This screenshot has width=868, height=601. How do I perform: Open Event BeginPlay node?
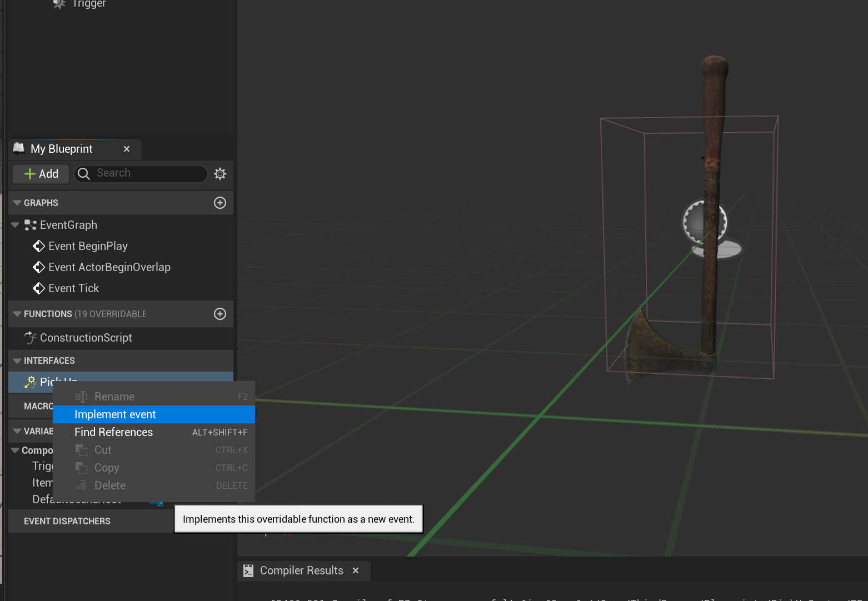tap(88, 246)
